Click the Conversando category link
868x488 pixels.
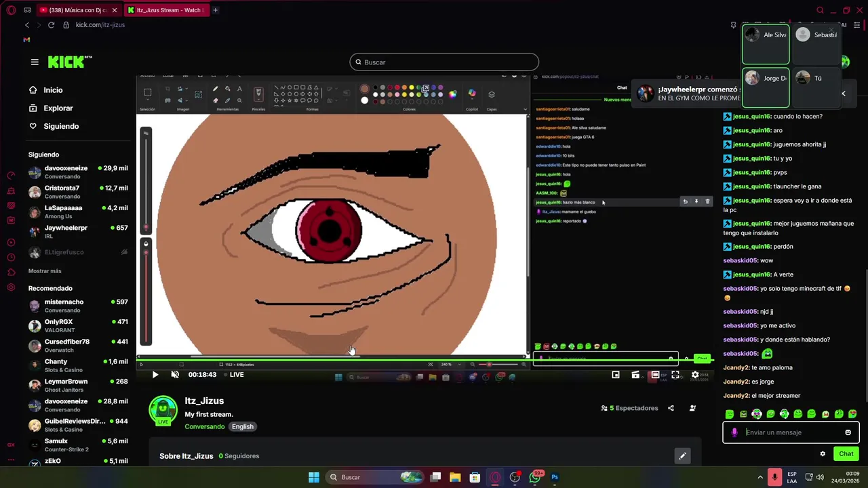[205, 426]
